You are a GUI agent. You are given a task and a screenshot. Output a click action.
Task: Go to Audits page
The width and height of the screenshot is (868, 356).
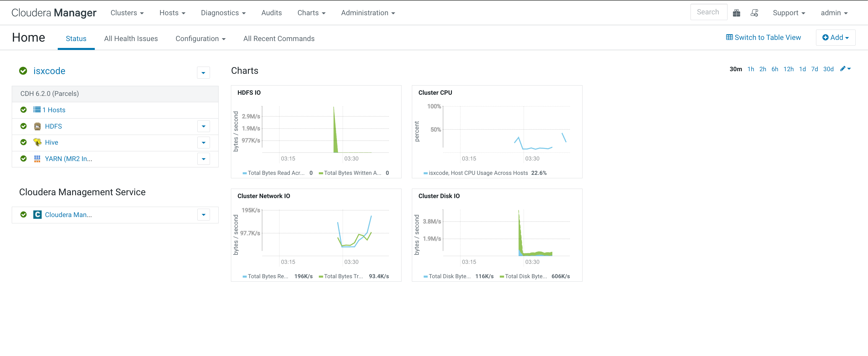(x=272, y=13)
